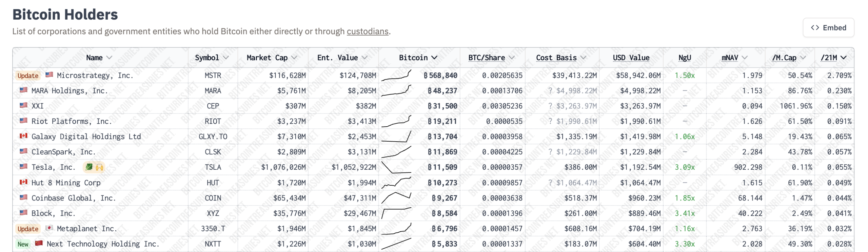Sort by BTC/Share column chevron

[512, 58]
